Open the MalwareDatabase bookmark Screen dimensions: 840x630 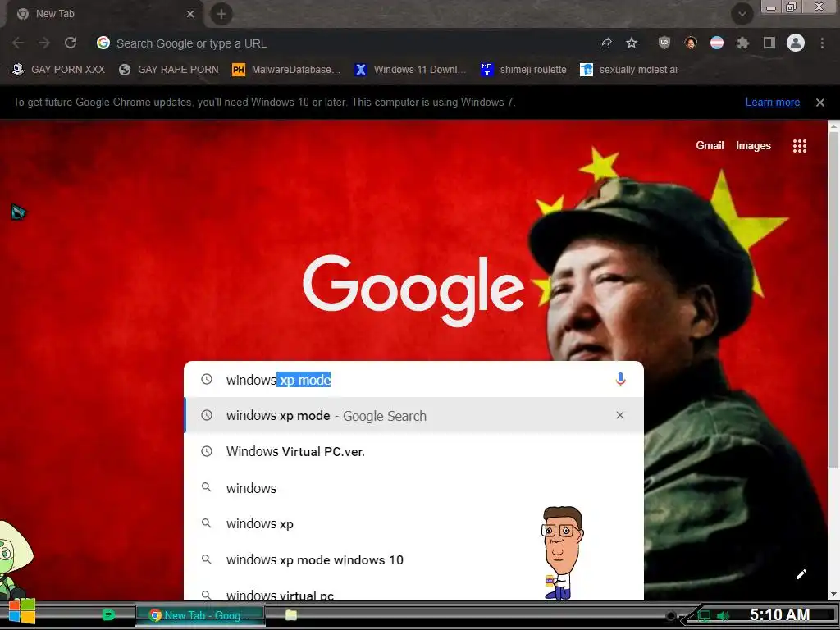[x=286, y=70]
